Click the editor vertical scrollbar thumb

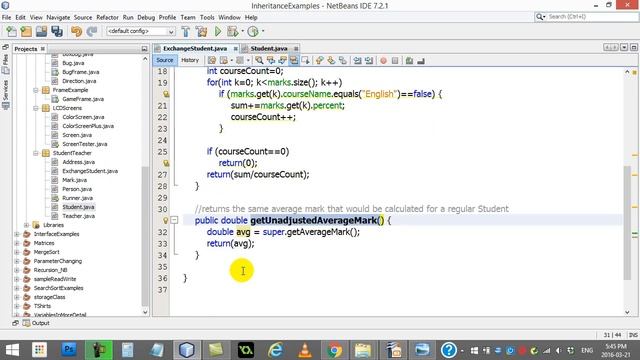tap(627, 222)
